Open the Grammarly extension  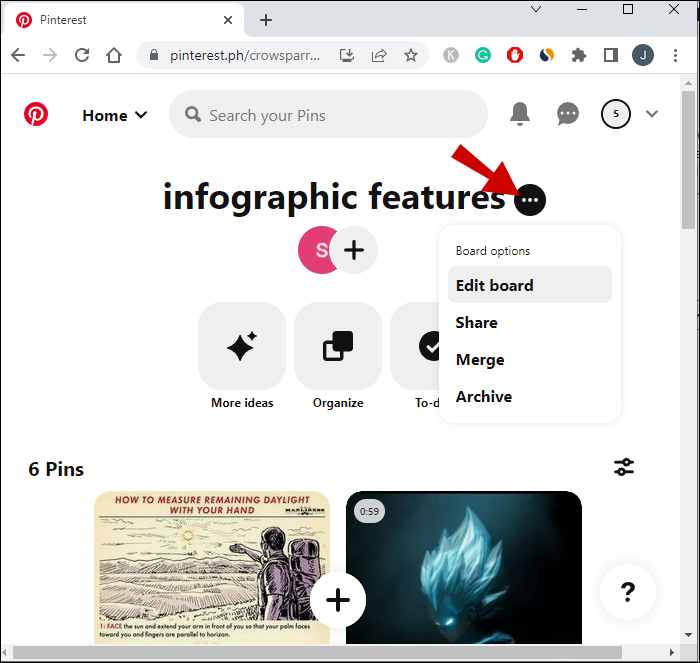(483, 55)
